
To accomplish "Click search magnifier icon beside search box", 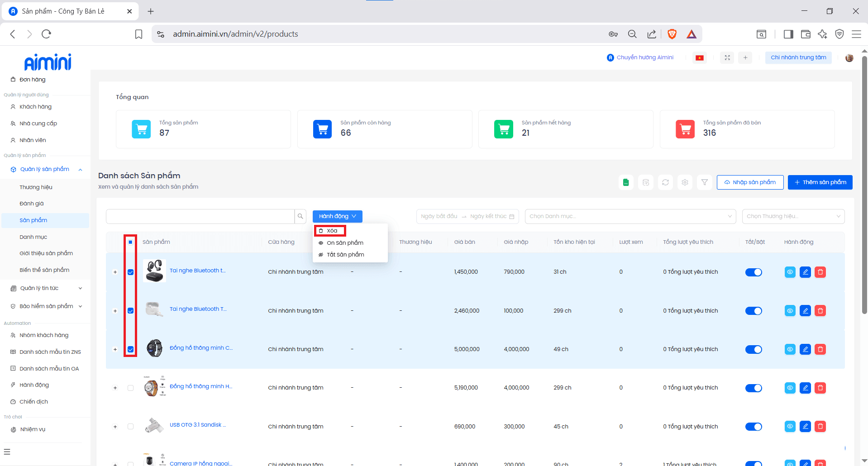I will point(300,216).
